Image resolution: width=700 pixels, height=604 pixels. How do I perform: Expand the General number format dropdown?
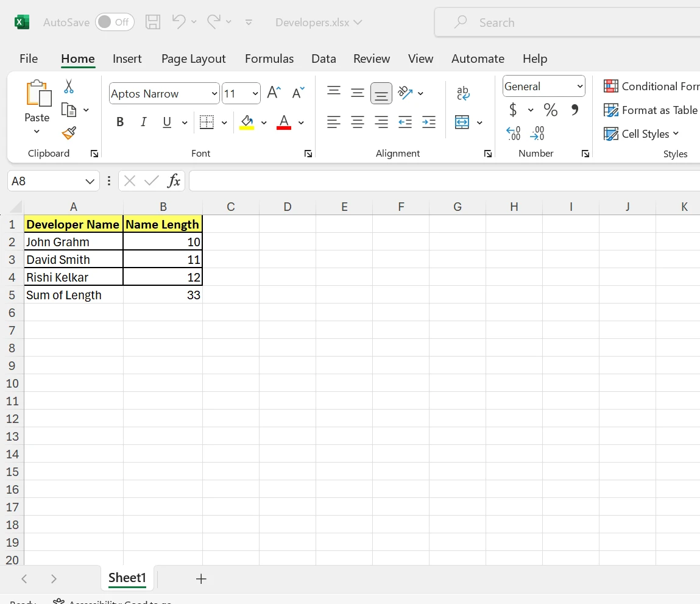click(x=579, y=87)
